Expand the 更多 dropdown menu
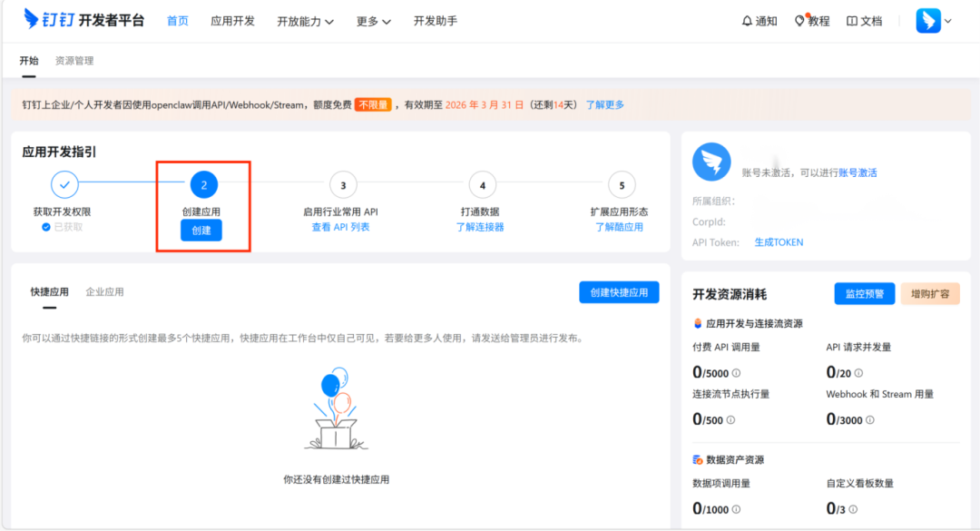The width and height of the screenshot is (980, 531). coord(372,21)
